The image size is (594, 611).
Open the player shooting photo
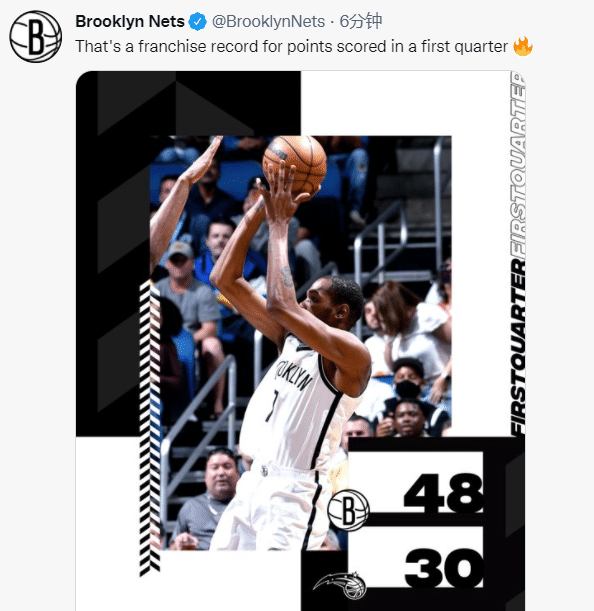coord(301,343)
